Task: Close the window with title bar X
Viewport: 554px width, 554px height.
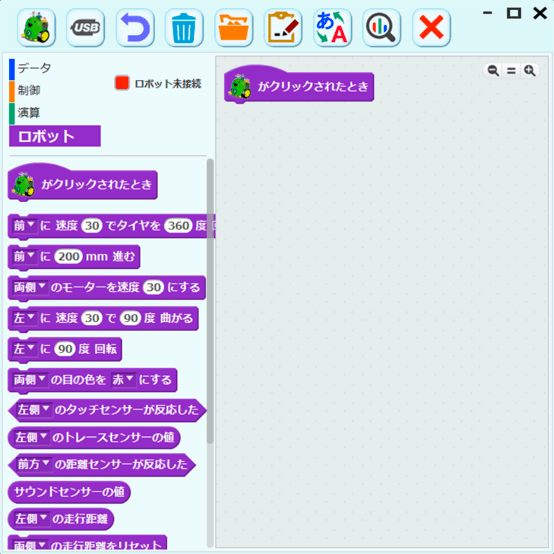Action: [x=540, y=13]
